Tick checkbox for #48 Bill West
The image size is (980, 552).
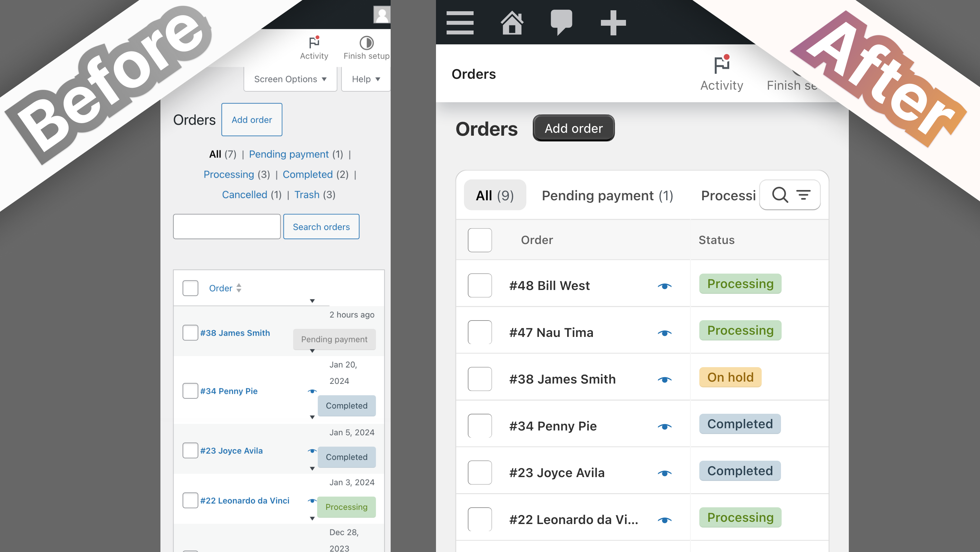(479, 285)
